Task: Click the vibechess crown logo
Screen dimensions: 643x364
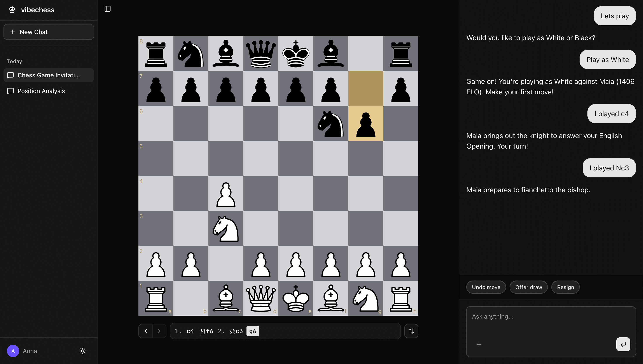Action: 12,10
